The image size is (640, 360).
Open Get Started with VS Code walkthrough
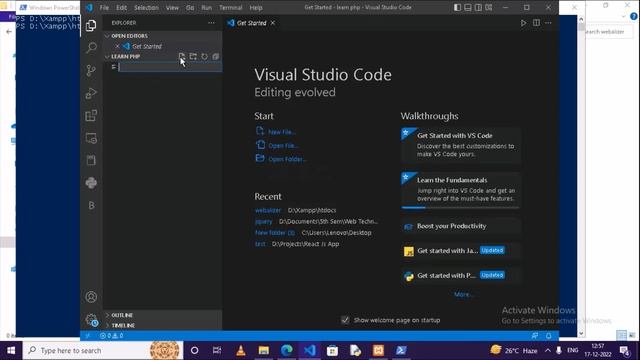pyautogui.click(x=461, y=145)
